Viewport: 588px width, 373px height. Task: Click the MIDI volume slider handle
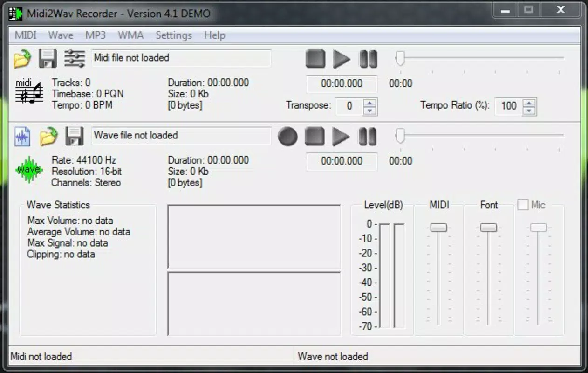pos(438,227)
